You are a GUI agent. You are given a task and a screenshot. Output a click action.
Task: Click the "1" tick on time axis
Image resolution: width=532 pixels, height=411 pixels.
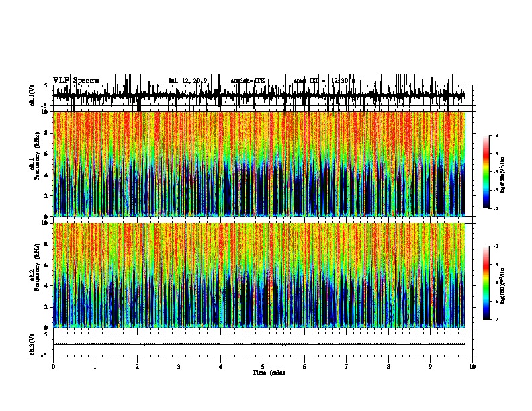[x=95, y=367]
